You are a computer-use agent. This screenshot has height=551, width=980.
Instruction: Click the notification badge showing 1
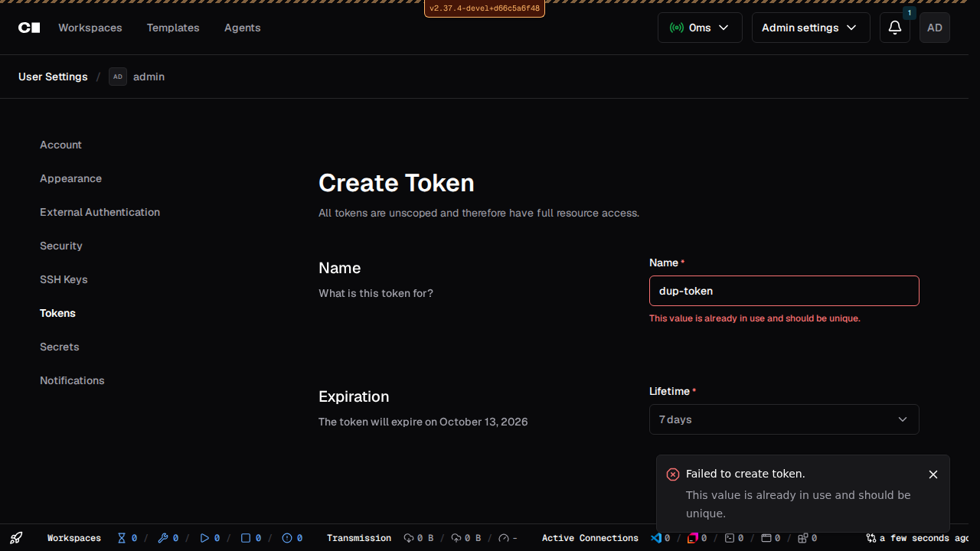[910, 13]
